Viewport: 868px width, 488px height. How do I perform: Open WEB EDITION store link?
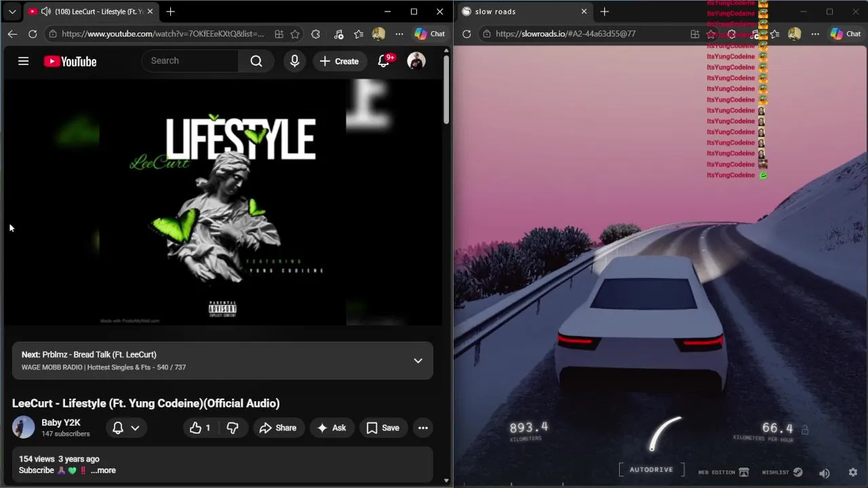tap(723, 472)
